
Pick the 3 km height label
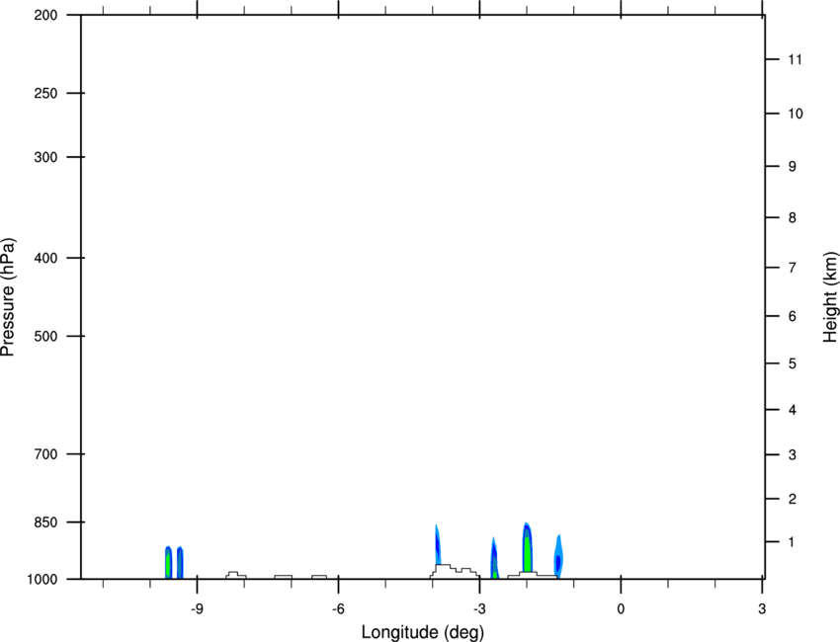click(793, 455)
